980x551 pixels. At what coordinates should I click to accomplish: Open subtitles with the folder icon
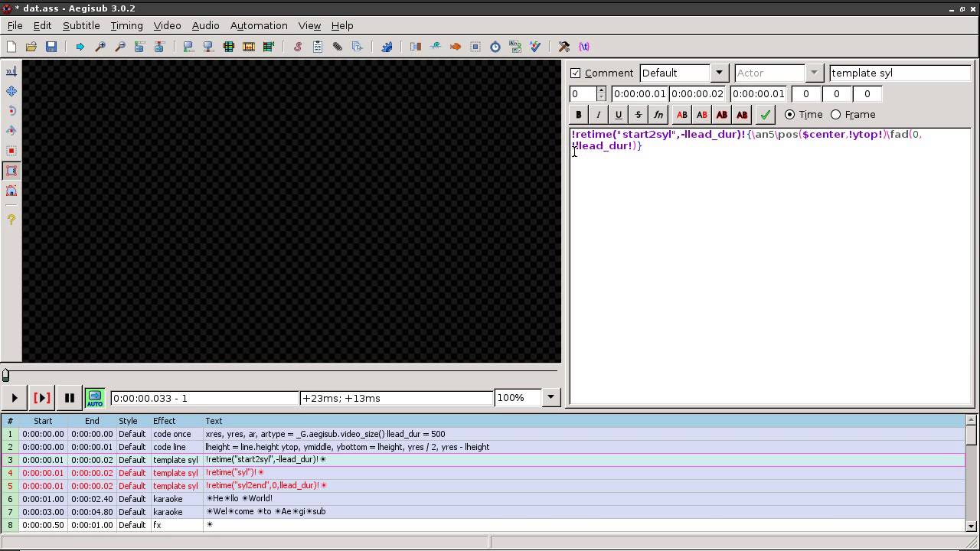pos(31,47)
